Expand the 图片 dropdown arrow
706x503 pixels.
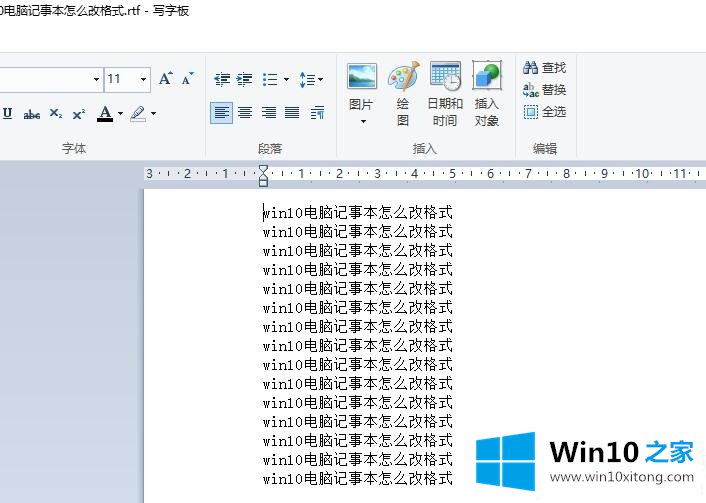[x=363, y=122]
